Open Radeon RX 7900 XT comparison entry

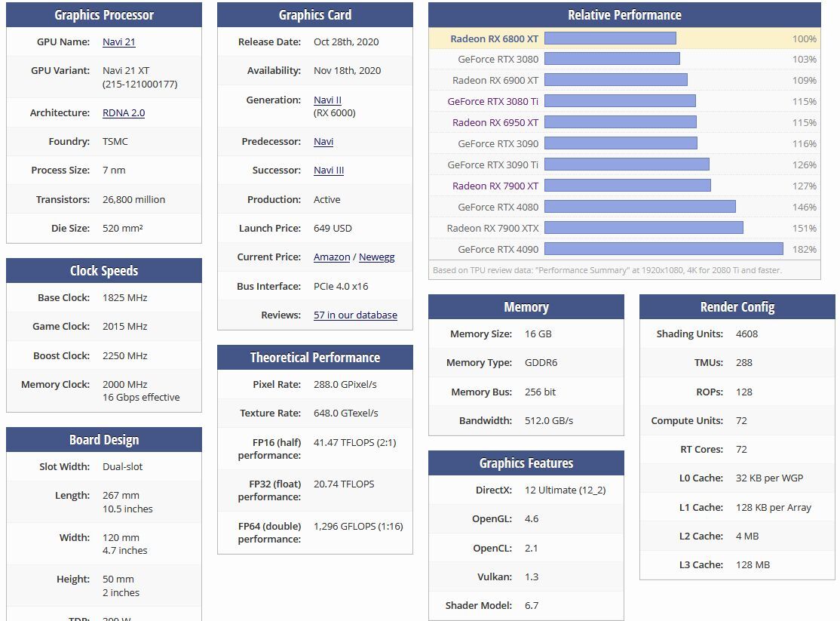[x=495, y=186]
